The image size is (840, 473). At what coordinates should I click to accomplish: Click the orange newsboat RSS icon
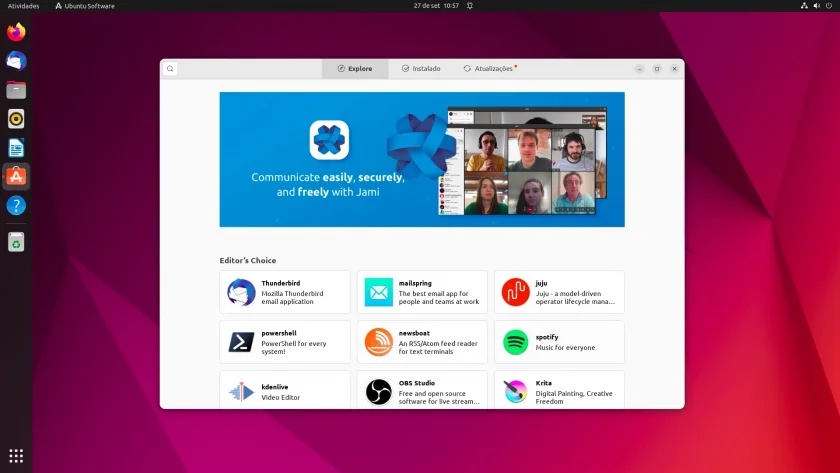point(378,342)
